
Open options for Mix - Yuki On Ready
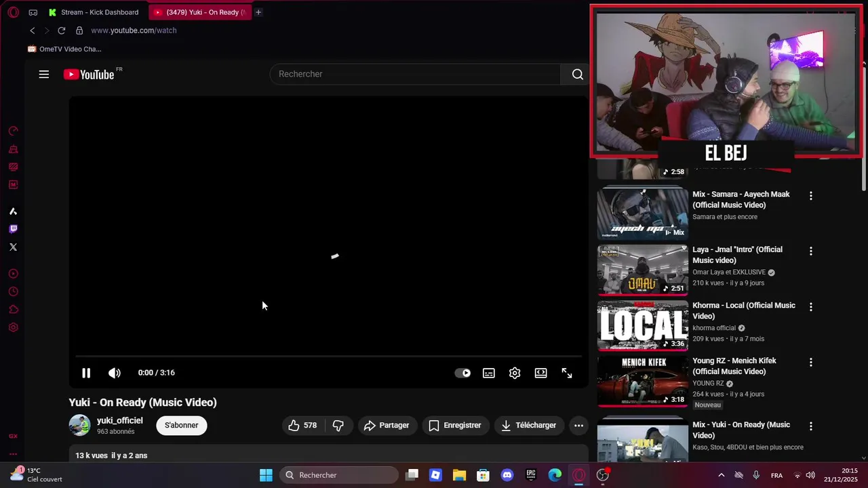[810, 426]
